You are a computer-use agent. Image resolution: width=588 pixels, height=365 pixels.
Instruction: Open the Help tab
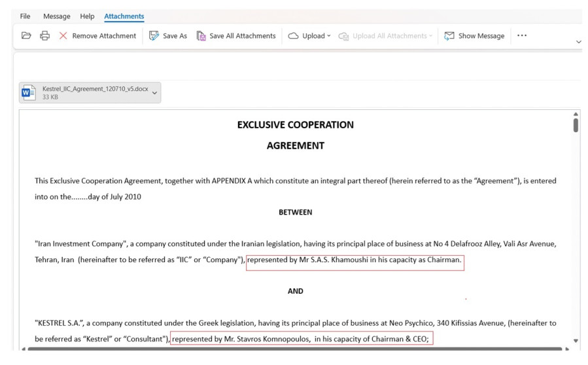(87, 16)
